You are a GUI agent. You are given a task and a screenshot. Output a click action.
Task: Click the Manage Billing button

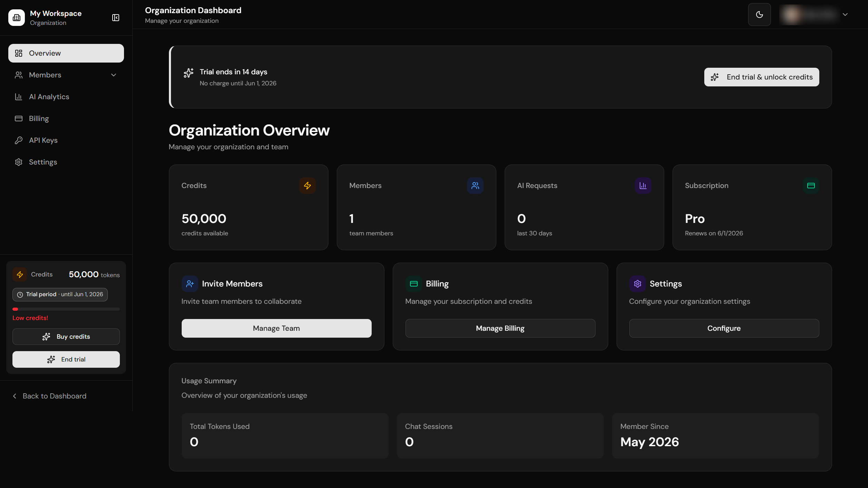(x=500, y=328)
